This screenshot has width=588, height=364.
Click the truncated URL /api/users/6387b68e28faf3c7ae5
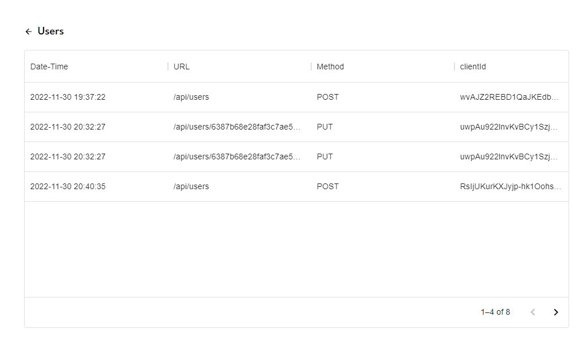point(237,127)
